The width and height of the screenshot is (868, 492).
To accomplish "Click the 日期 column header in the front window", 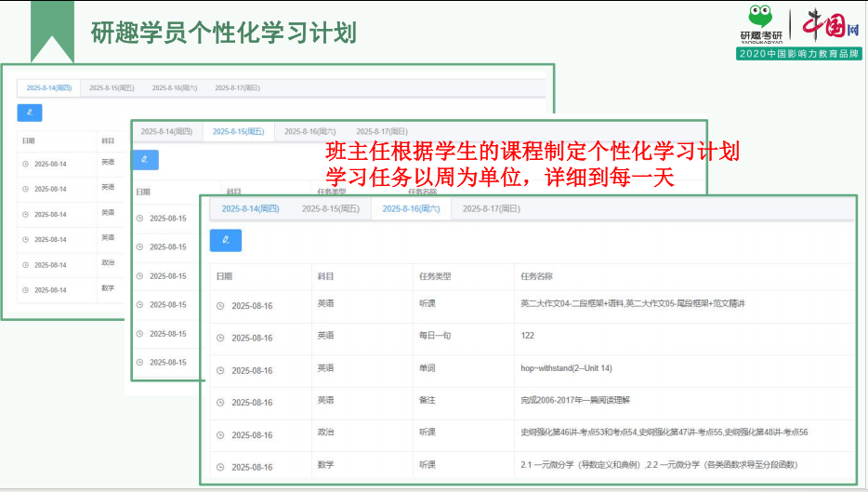I will pyautogui.click(x=224, y=276).
